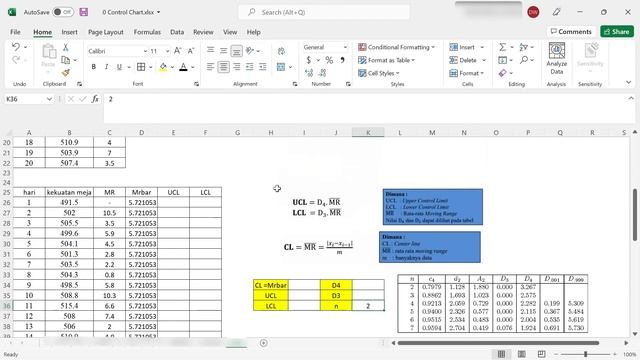Screen dimensions: 640x360
Task: Click the Decrease Decimal icon
Action: click(x=322, y=73)
